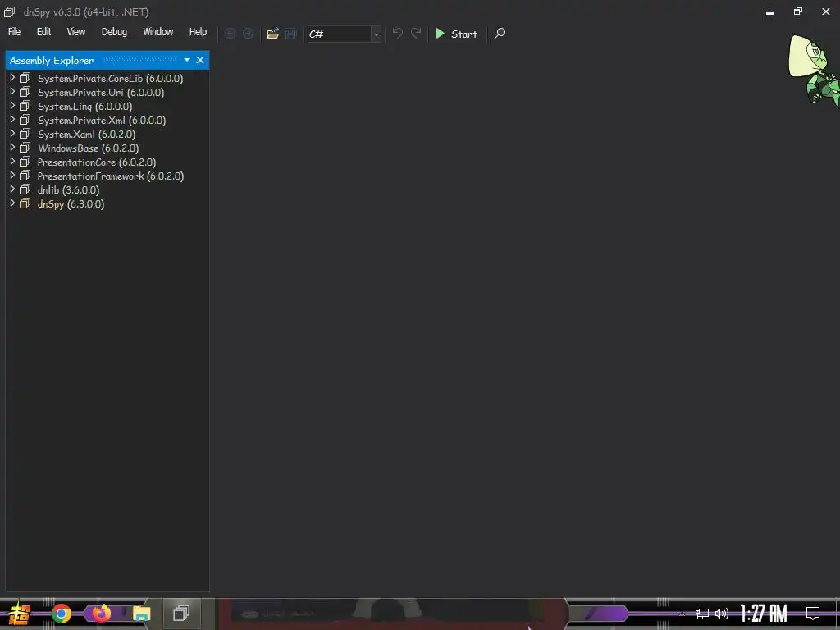Open the Edit menu

pyautogui.click(x=44, y=32)
